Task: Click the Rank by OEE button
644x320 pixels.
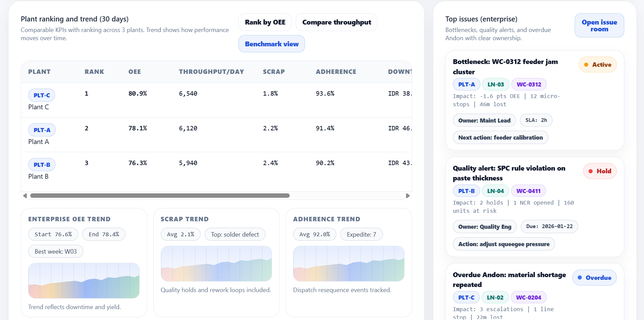Action: [265, 22]
